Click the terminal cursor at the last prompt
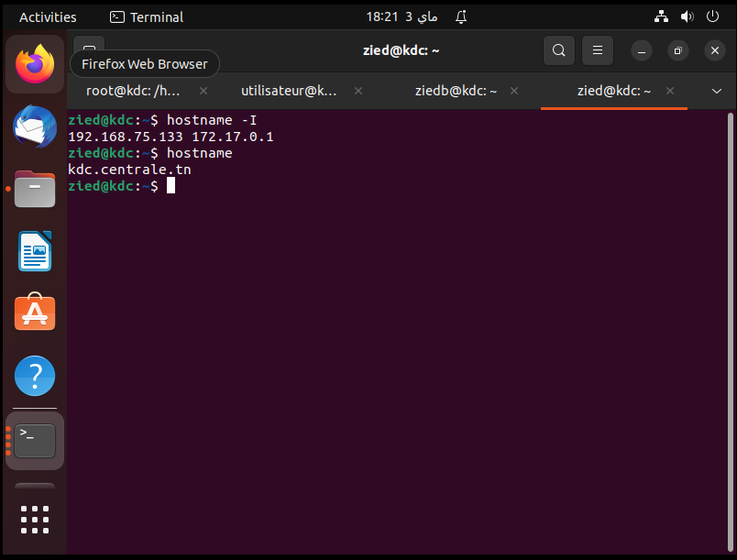This screenshot has width=737, height=560. [171, 185]
